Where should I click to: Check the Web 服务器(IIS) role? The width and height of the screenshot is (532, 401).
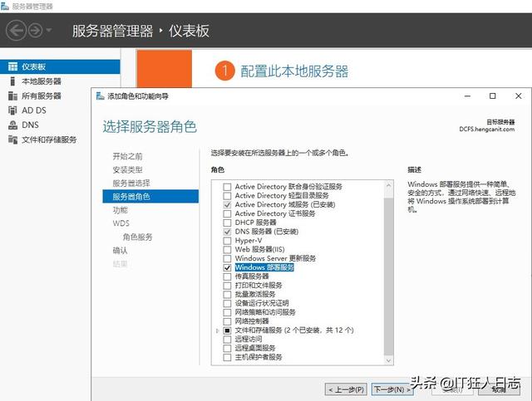(227, 249)
